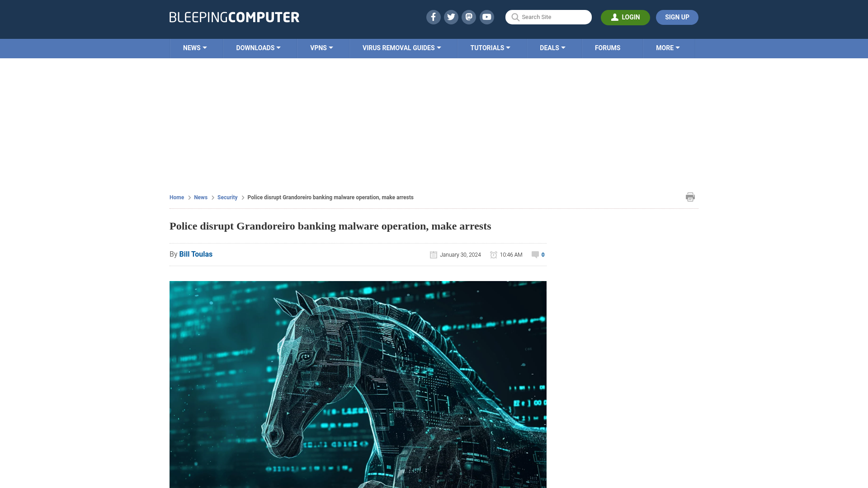The height and width of the screenshot is (488, 868).
Task: Click the YouTube social media icon
Action: 487,17
